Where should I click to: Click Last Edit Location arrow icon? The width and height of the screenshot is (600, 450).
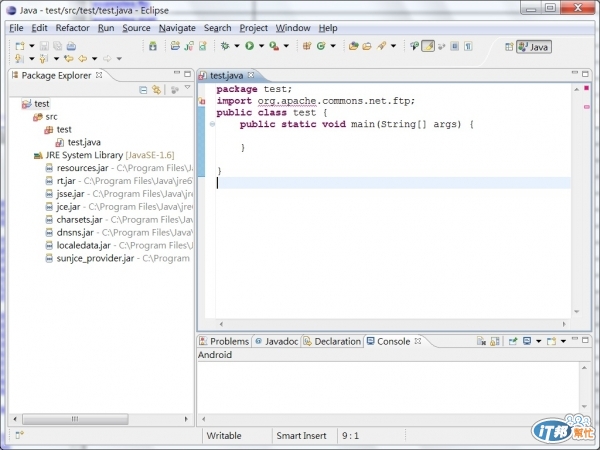(x=69, y=59)
